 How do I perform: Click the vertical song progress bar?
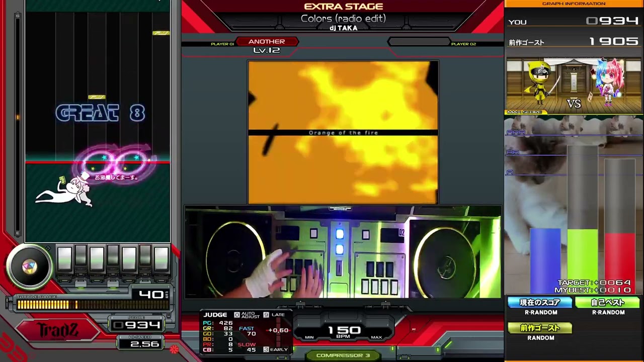(x=18, y=124)
